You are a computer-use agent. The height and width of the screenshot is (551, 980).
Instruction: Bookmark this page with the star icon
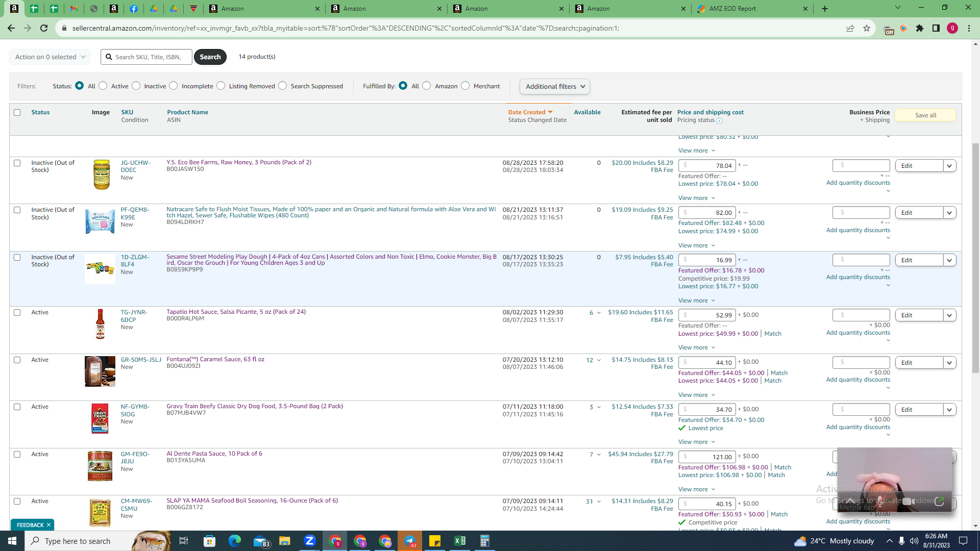[x=867, y=28]
